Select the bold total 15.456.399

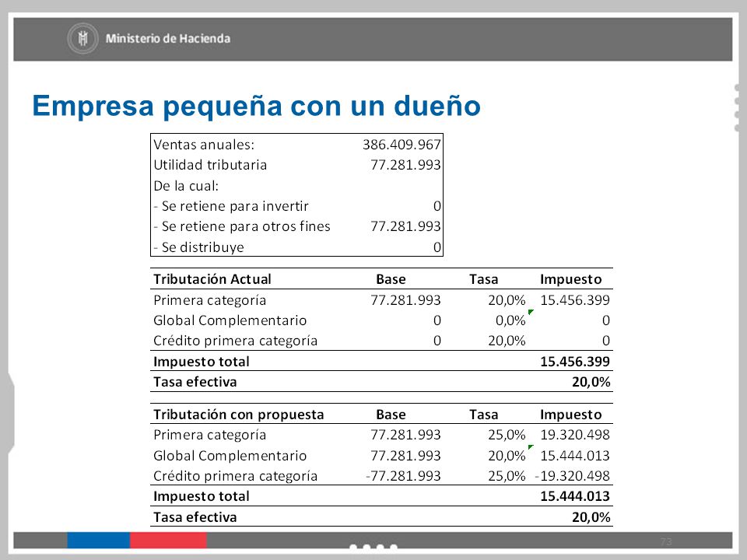point(574,362)
